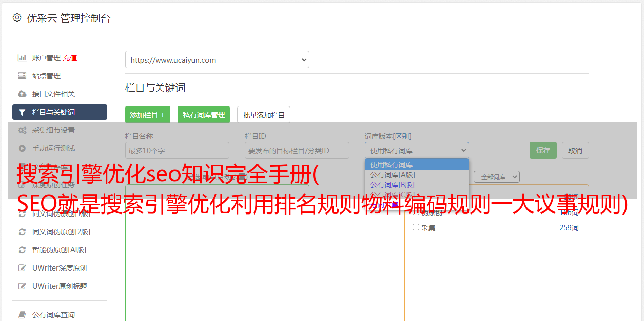Image resolution: width=644 pixels, height=321 pixels.
Task: Open the https://www.ucaiyun.com site dropdown
Action: pyautogui.click(x=217, y=60)
